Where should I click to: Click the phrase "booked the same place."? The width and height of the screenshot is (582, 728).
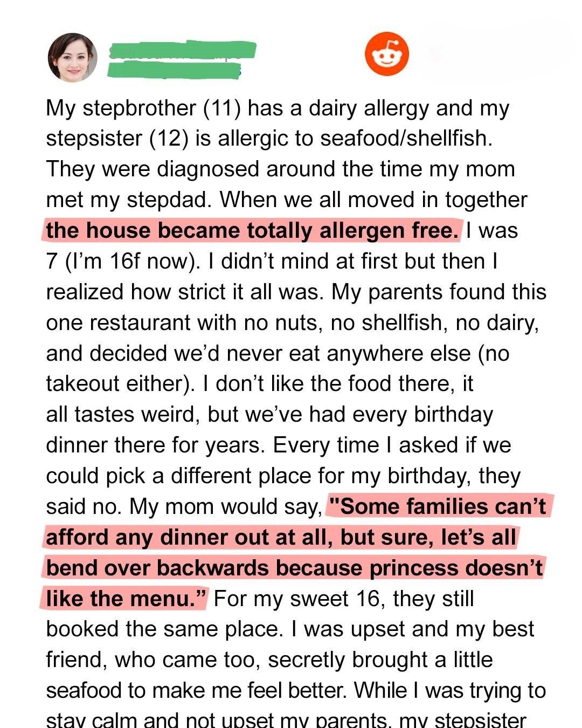point(164,629)
